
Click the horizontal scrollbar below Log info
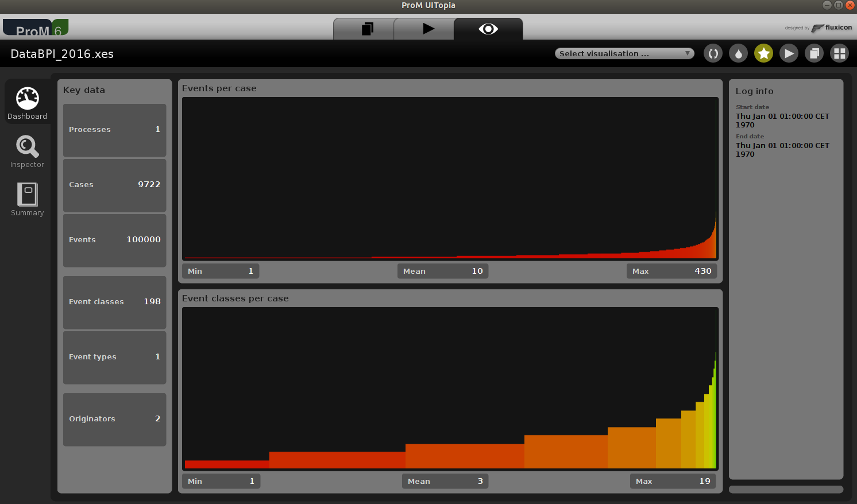click(786, 489)
